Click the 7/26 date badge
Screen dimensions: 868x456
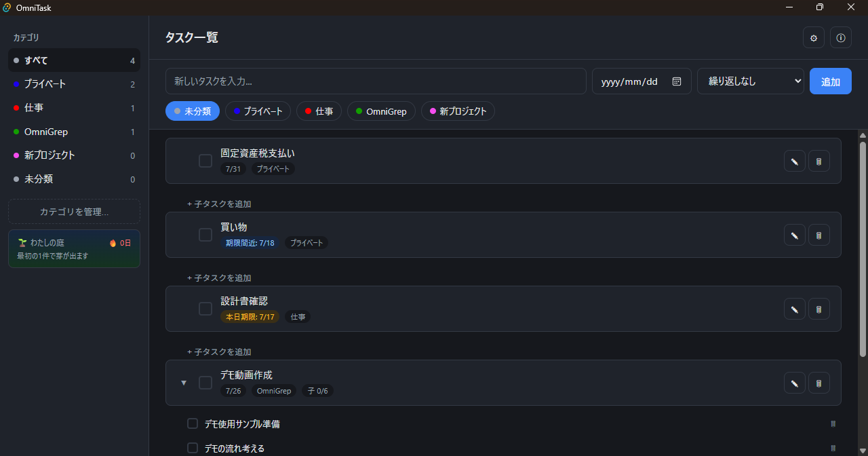click(x=233, y=391)
